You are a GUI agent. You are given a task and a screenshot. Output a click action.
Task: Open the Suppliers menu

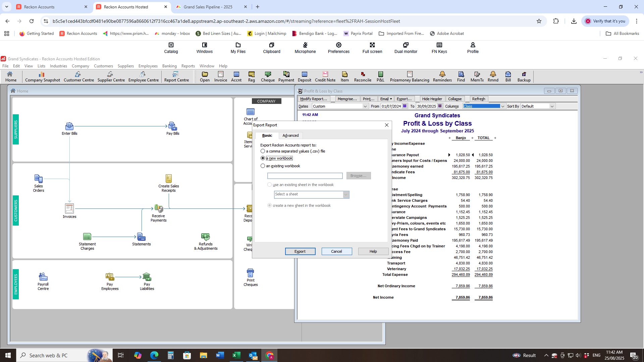coord(126,66)
